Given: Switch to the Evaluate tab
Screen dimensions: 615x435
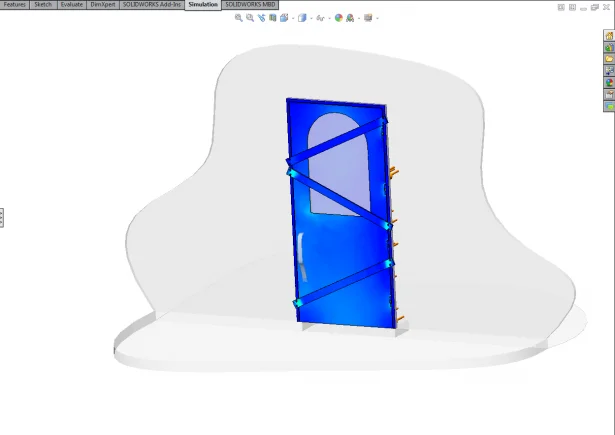Looking at the screenshot, I should coord(71,5).
